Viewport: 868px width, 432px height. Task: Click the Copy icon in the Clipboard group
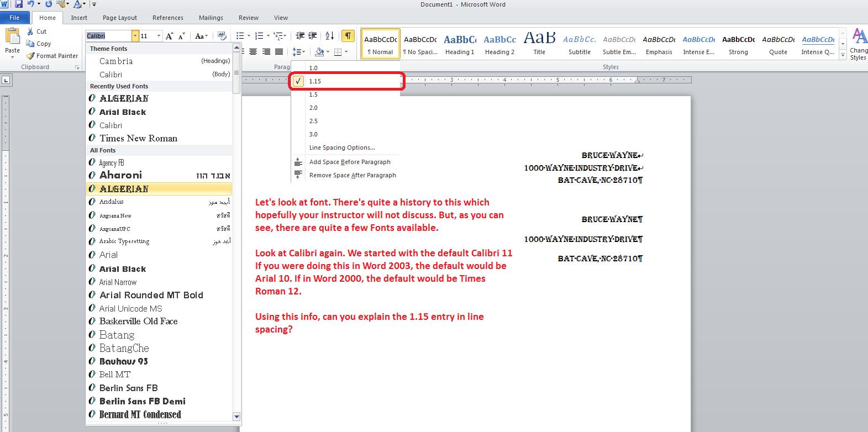point(30,44)
